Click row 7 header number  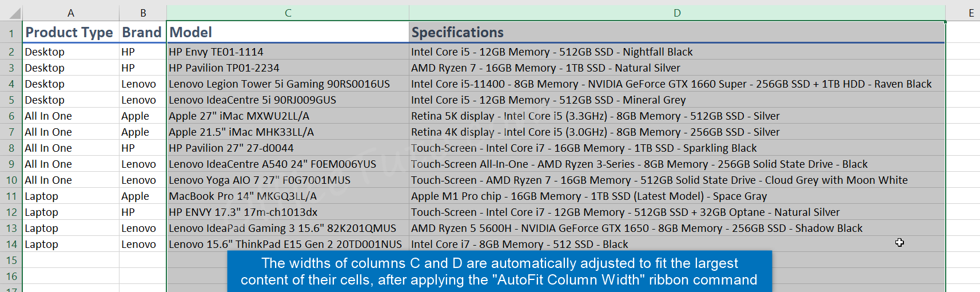click(11, 132)
